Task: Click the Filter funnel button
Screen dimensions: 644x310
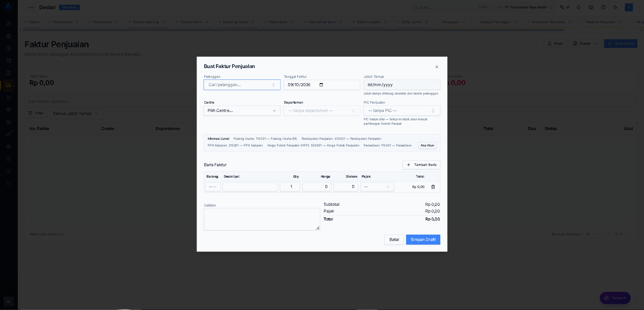Action: click(x=36, y=113)
